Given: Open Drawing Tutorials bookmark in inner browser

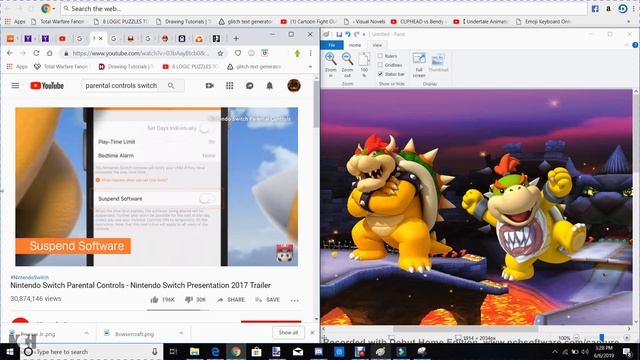Looking at the screenshot, I should pyautogui.click(x=126, y=67).
